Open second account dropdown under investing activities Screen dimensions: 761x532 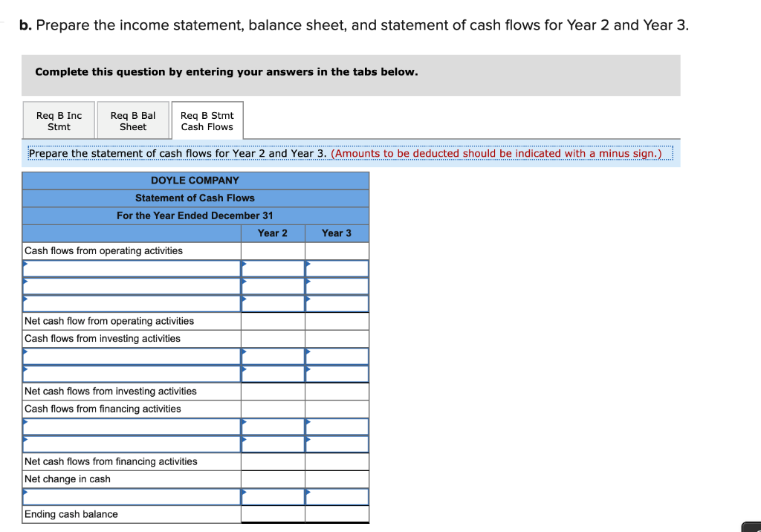point(131,373)
